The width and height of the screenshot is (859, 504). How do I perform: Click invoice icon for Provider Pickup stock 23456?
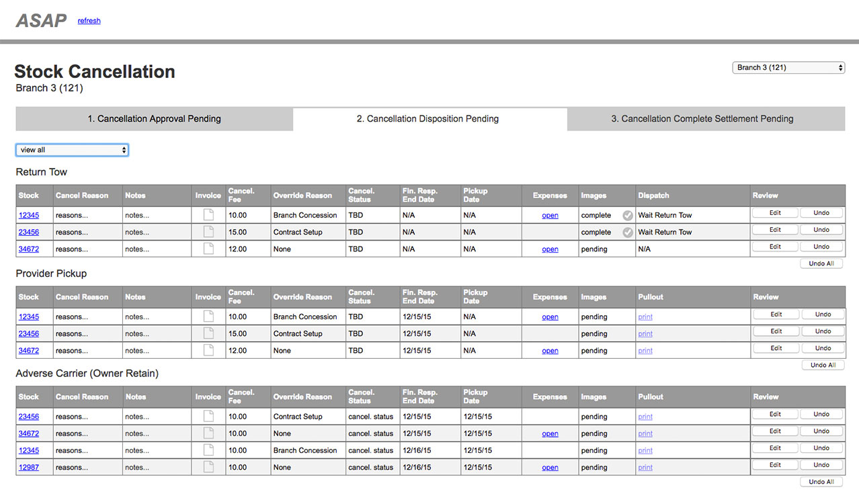click(x=208, y=333)
